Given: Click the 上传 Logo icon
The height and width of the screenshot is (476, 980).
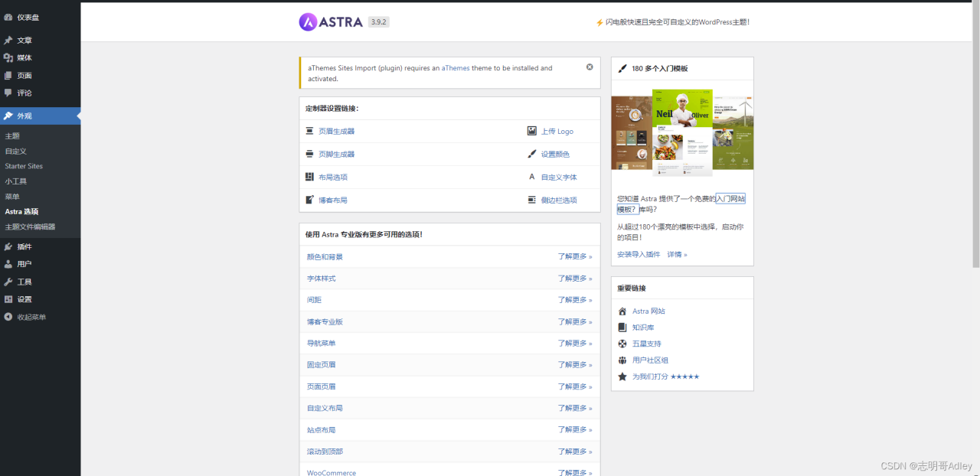Looking at the screenshot, I should tap(532, 131).
